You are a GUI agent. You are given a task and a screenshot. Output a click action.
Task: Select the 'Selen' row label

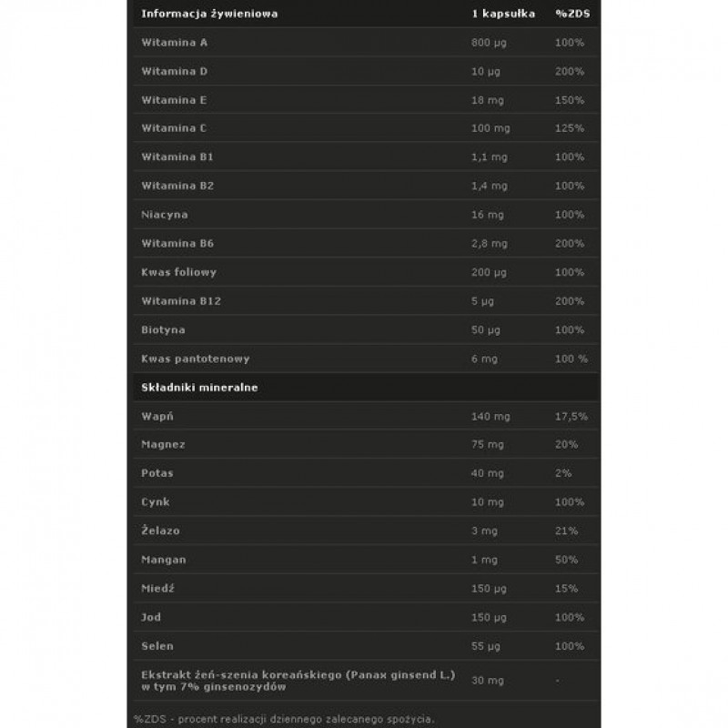(157, 645)
